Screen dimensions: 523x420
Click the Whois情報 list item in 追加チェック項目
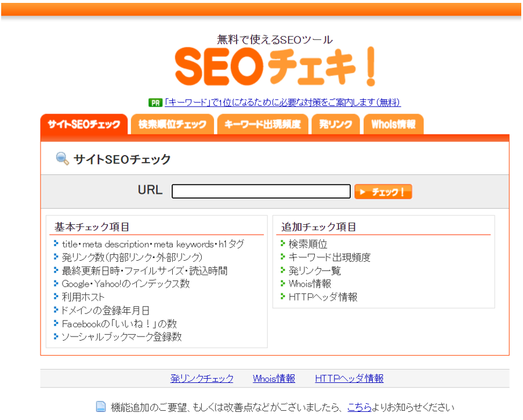pos(310,284)
